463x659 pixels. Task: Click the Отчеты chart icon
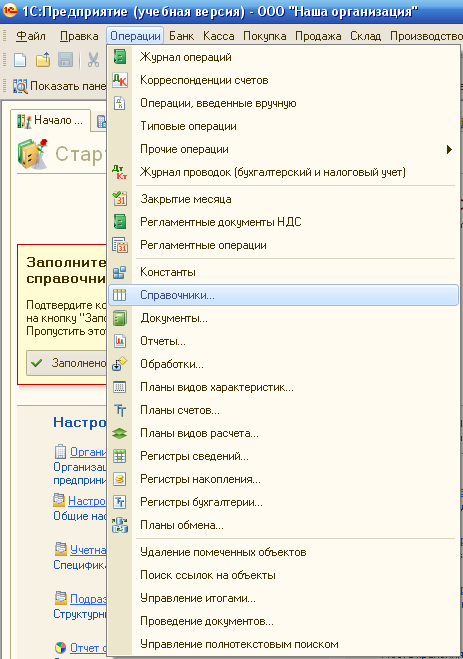(120, 341)
